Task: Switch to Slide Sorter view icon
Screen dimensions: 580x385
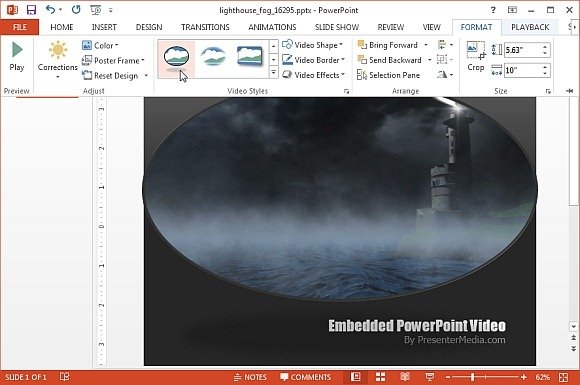Action: (x=380, y=377)
